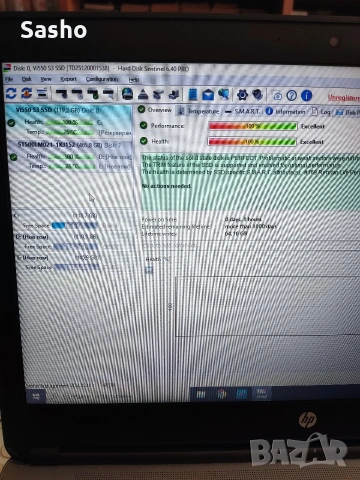Open the blue report book icon
360x480 pixels.
coord(193,95)
